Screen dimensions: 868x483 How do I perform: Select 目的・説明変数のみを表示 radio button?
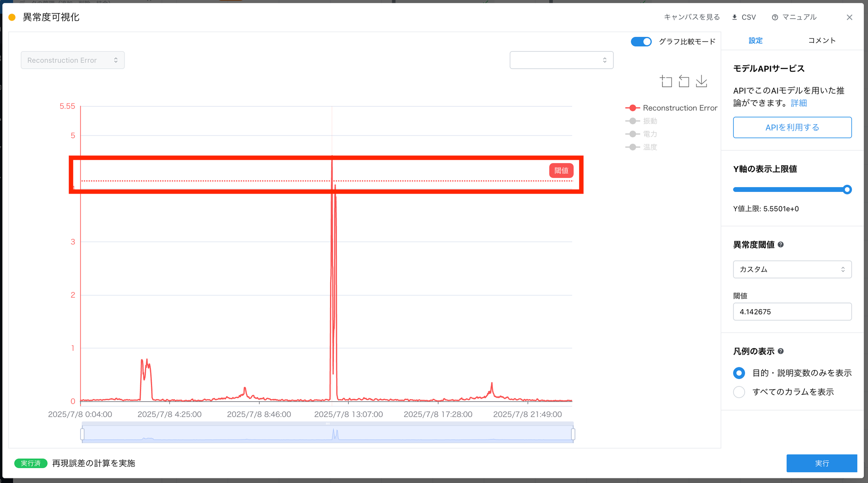pyautogui.click(x=739, y=373)
